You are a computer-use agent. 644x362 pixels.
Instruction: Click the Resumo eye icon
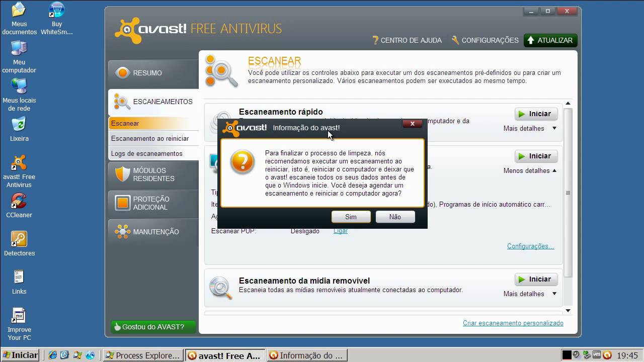(123, 73)
